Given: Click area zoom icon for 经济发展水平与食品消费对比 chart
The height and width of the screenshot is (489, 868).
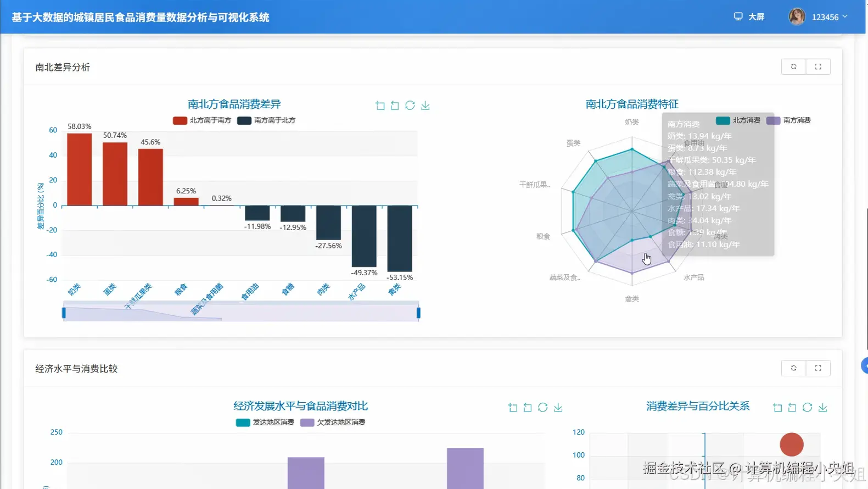Looking at the screenshot, I should pos(513,407).
